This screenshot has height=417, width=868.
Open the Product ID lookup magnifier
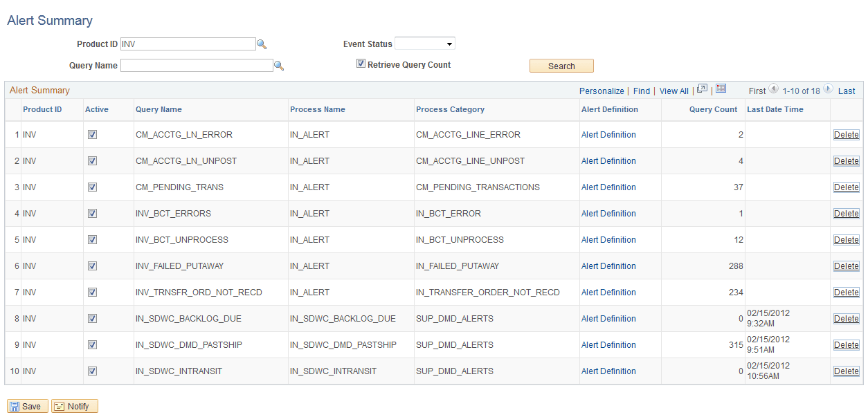(262, 43)
